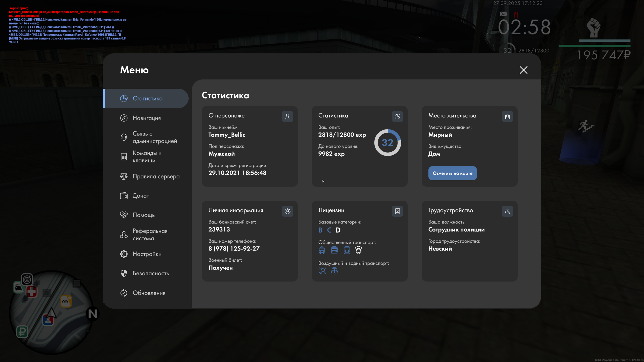Select the Безопасность sidebar item

pos(151,273)
